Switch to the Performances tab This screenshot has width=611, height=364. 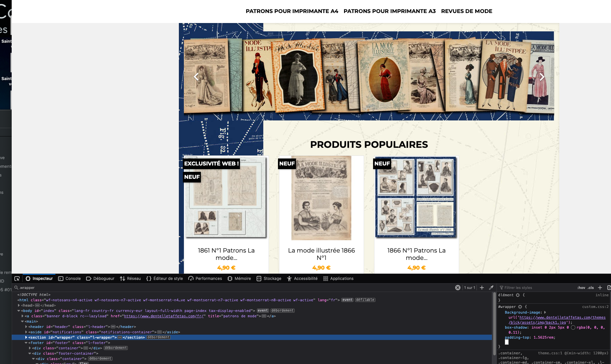coord(205,279)
